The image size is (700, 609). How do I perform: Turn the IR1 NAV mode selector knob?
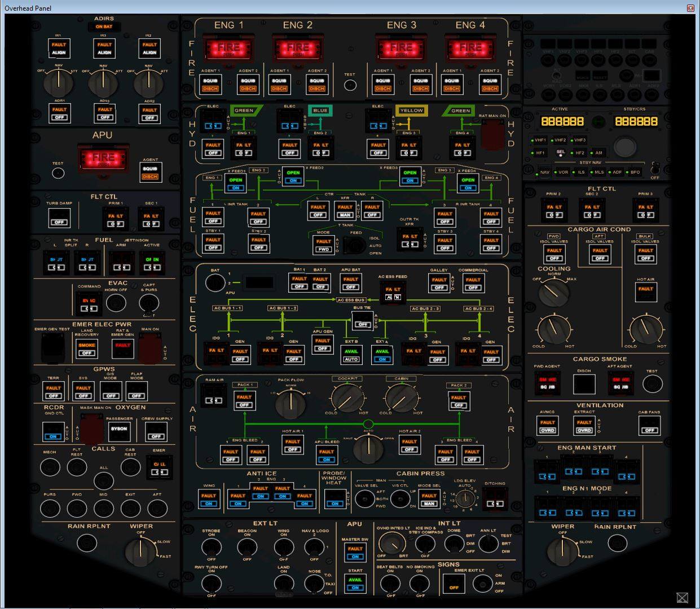tap(58, 84)
